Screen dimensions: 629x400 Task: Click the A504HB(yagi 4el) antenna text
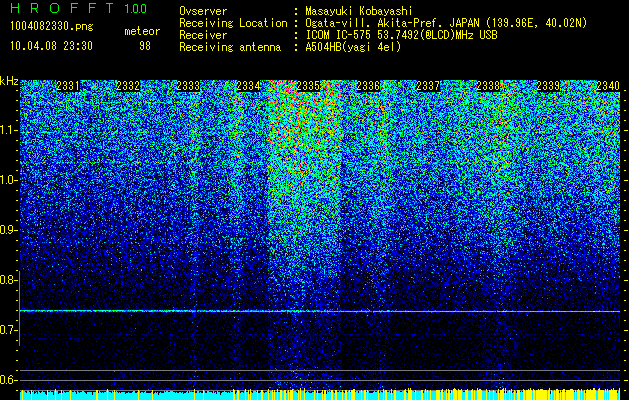(x=353, y=47)
